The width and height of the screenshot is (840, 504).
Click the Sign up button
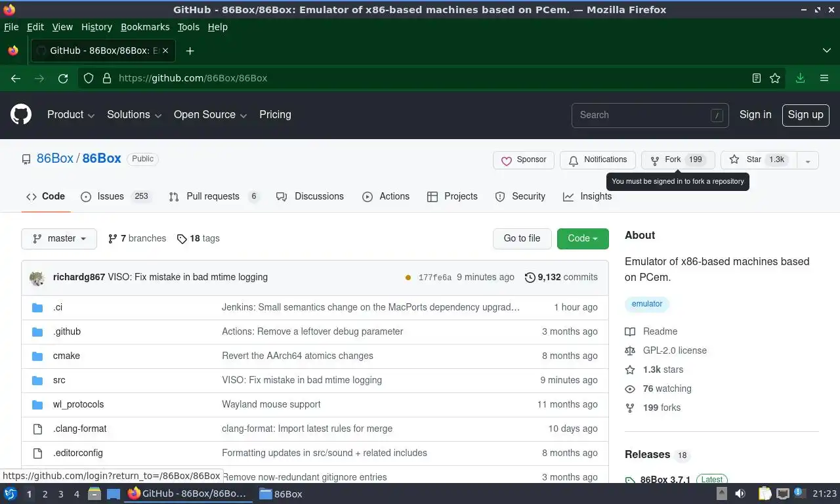(x=805, y=115)
